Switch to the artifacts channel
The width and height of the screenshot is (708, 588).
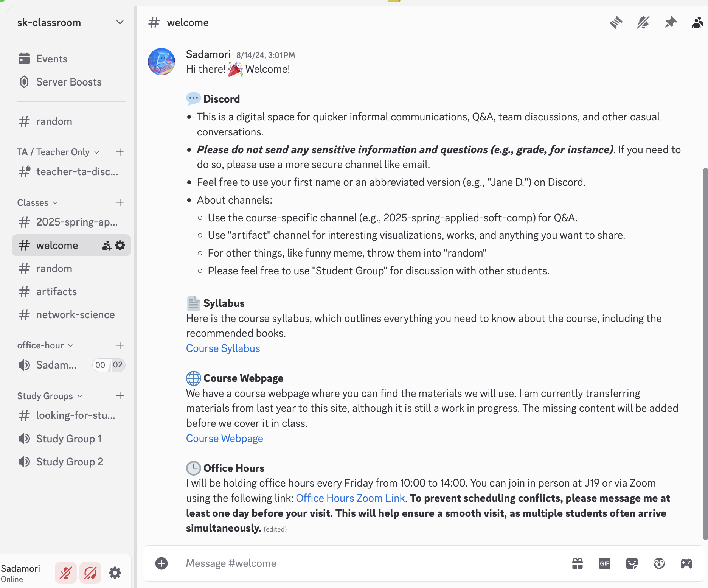click(56, 292)
